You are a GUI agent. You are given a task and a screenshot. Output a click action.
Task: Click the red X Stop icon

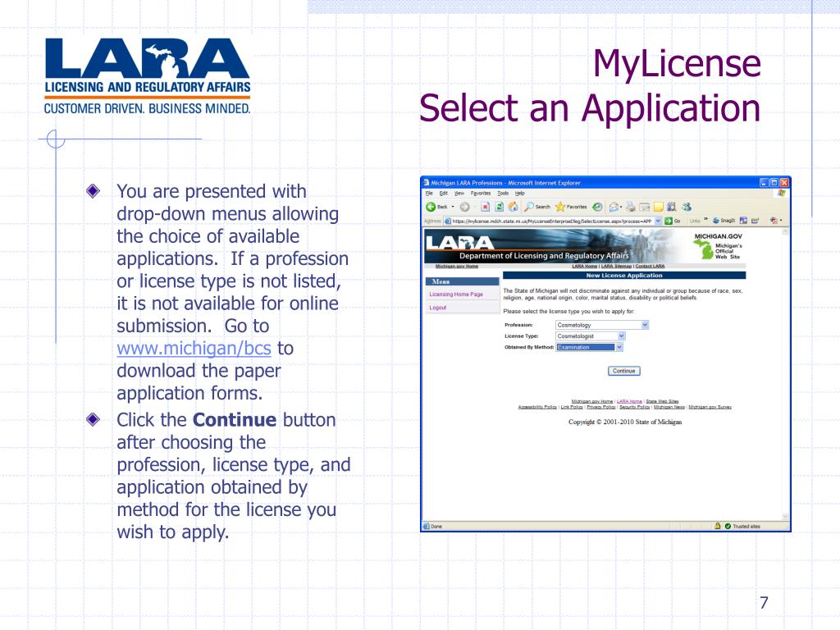click(x=486, y=207)
